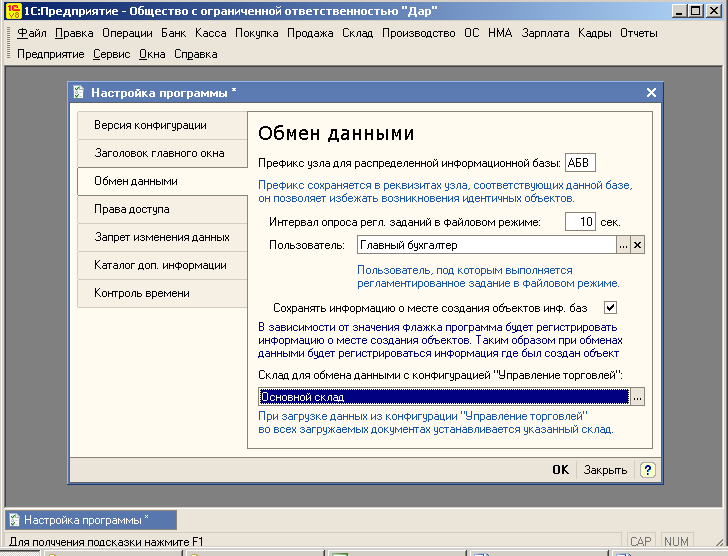Screen dimensions: 728x556
Task: Switch to Каталог доп. информации tab
Action: point(162,265)
